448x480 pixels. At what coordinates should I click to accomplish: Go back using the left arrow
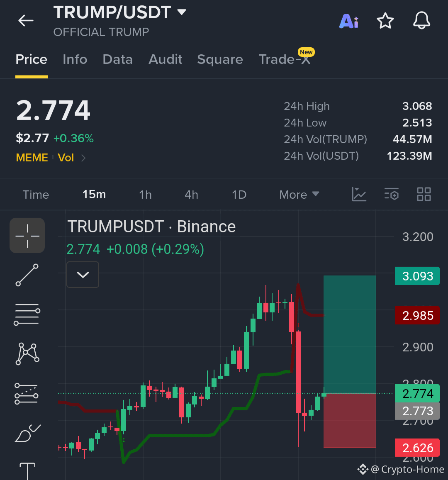(x=26, y=21)
